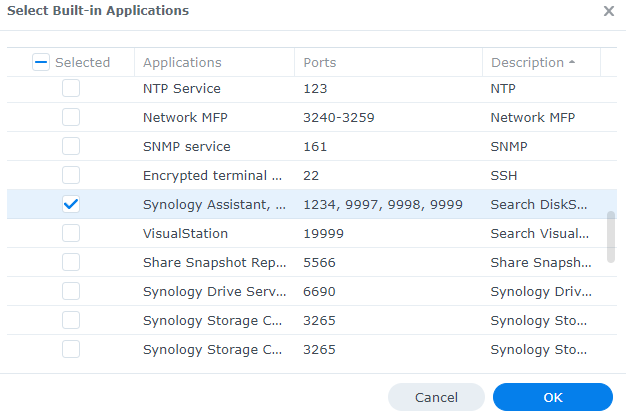Close the Select Built-in Applications dialog
Viewport: 626px width, 418px height.
tap(609, 11)
